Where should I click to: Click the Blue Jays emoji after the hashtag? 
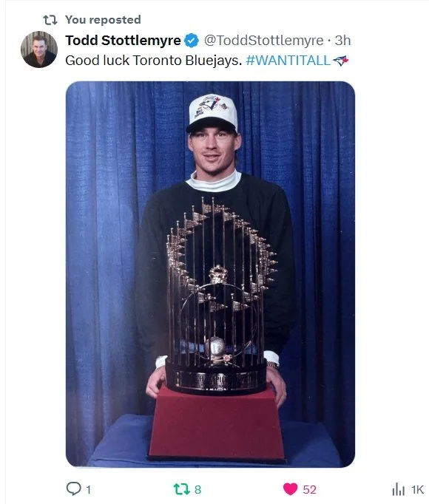click(x=340, y=60)
